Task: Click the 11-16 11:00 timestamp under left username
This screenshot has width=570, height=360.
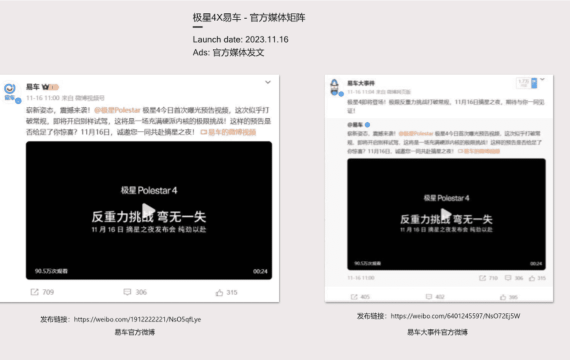Action: pos(43,98)
